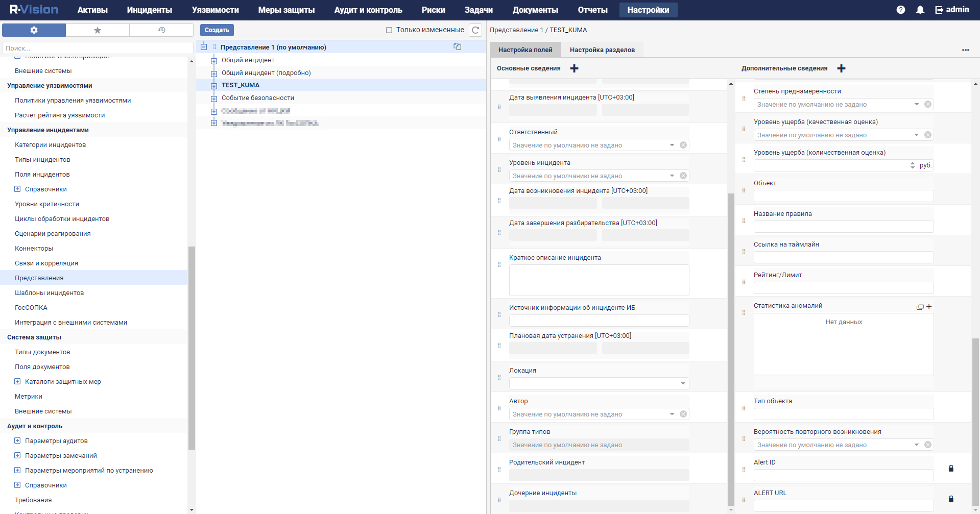This screenshot has width=980, height=514.
Task: Add field to Основные сведения with plus
Action: point(575,68)
